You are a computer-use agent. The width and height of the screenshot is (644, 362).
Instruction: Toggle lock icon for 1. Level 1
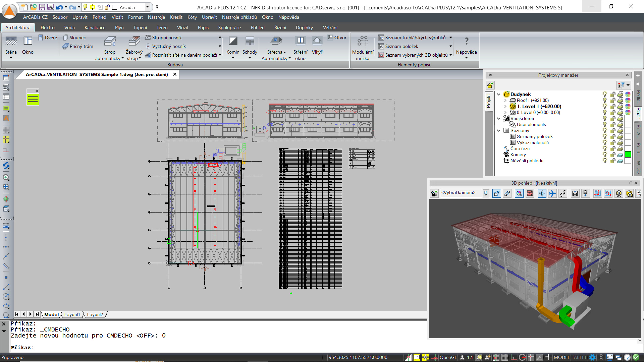pos(612,106)
